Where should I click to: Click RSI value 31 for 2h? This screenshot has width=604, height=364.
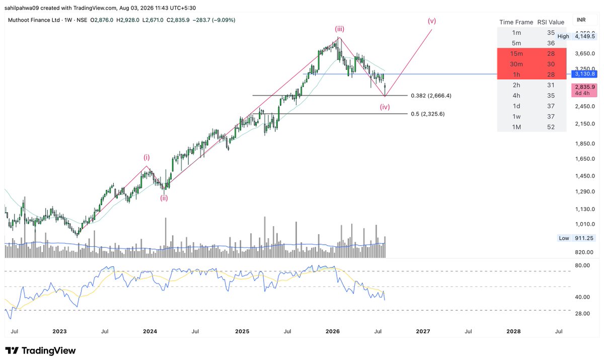(551, 85)
